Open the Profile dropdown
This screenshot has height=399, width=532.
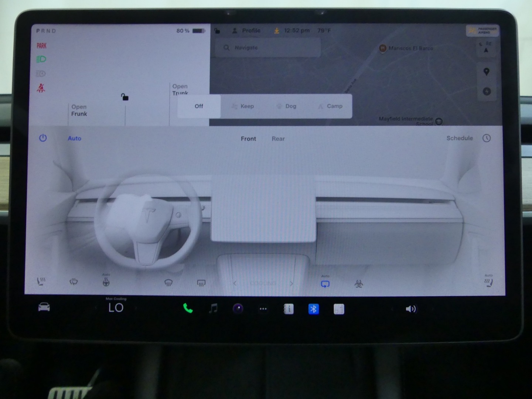click(x=247, y=31)
